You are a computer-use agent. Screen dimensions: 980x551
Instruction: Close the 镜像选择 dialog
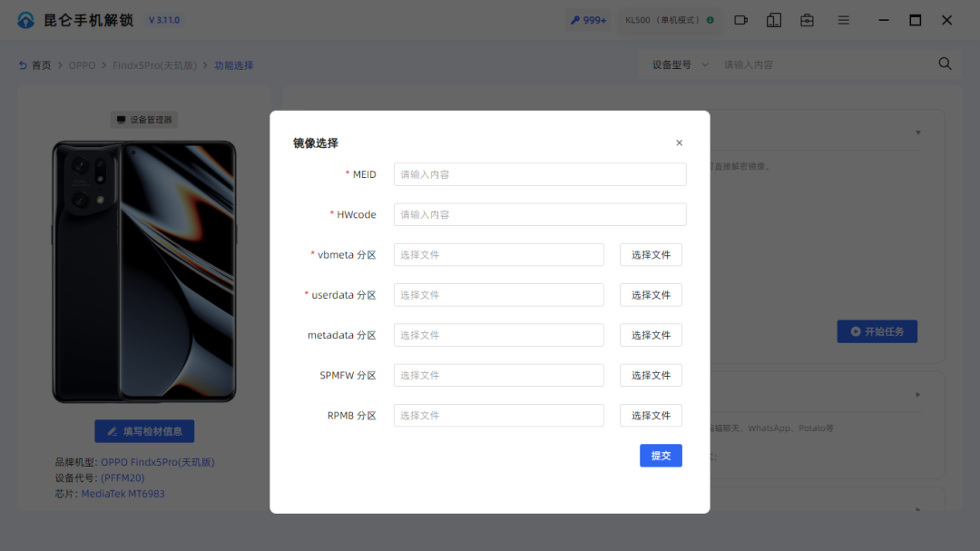(679, 143)
